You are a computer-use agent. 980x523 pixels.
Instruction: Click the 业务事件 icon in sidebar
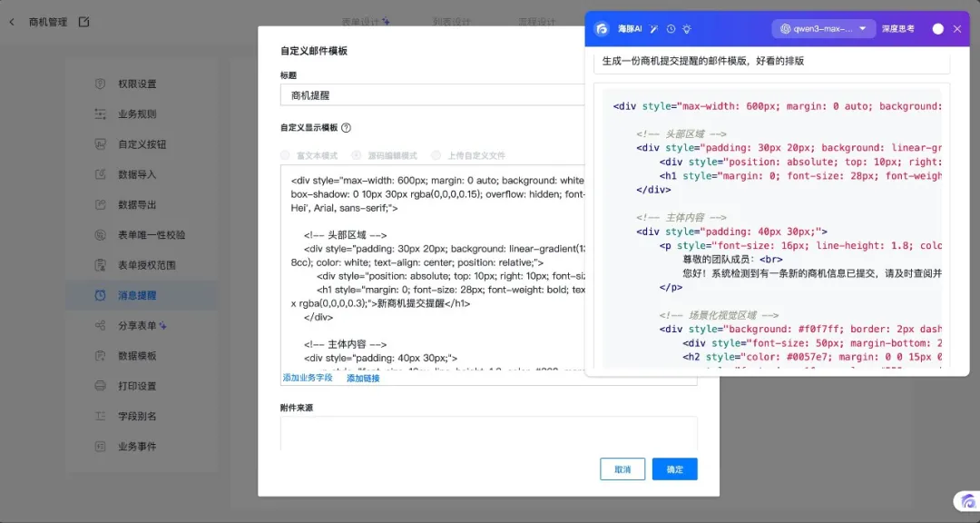(100, 447)
